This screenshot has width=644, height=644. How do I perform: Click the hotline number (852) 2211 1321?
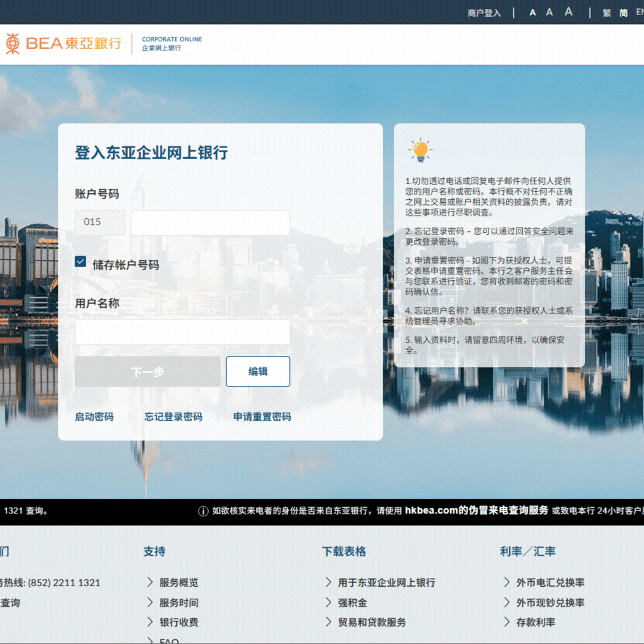[x=64, y=583]
